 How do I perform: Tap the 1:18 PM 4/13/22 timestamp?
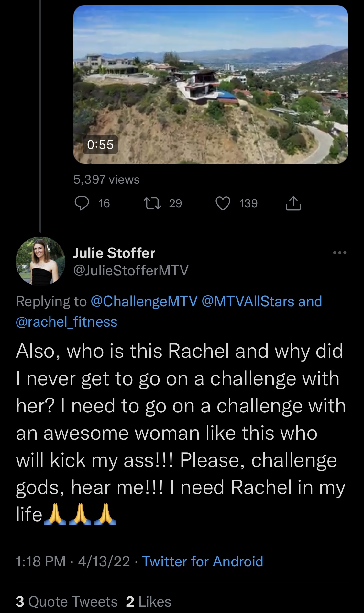73,561
